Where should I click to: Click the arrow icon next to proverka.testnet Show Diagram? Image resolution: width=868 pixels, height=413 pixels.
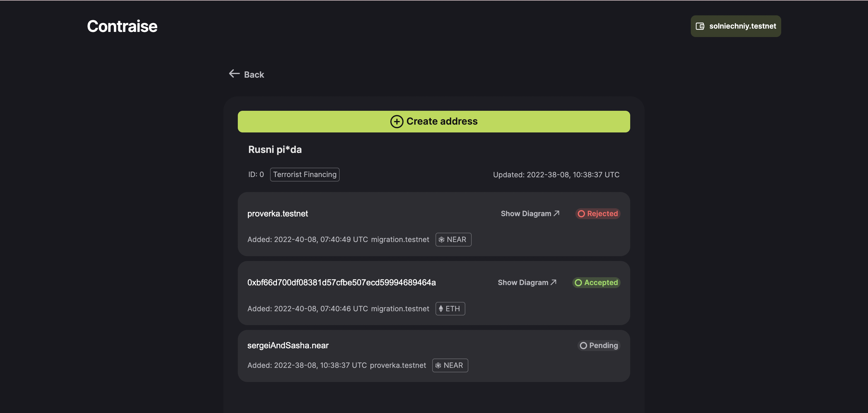click(557, 213)
